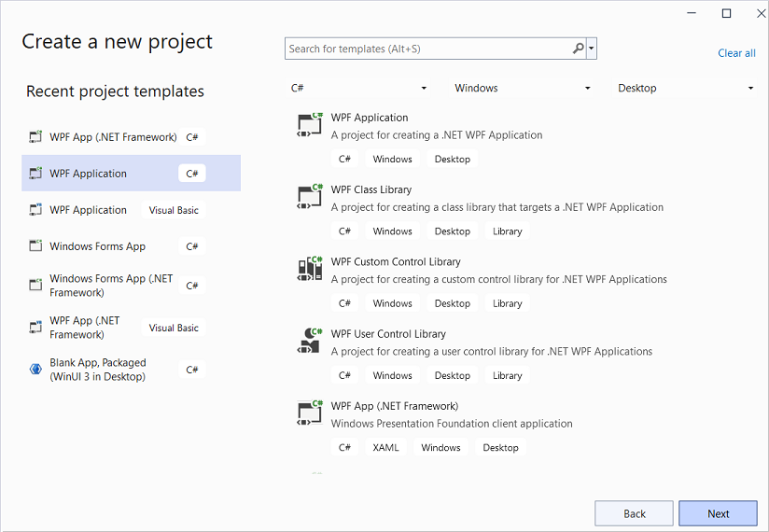This screenshot has width=769, height=532.
Task: Click the Blank App, Packaged WinUI icon
Action: (35, 370)
